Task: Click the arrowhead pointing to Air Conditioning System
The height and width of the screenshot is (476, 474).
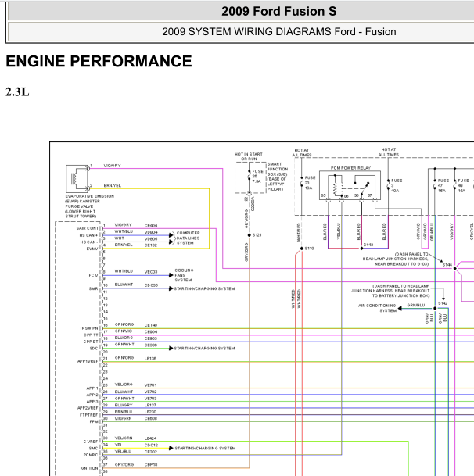Action: tap(400, 308)
